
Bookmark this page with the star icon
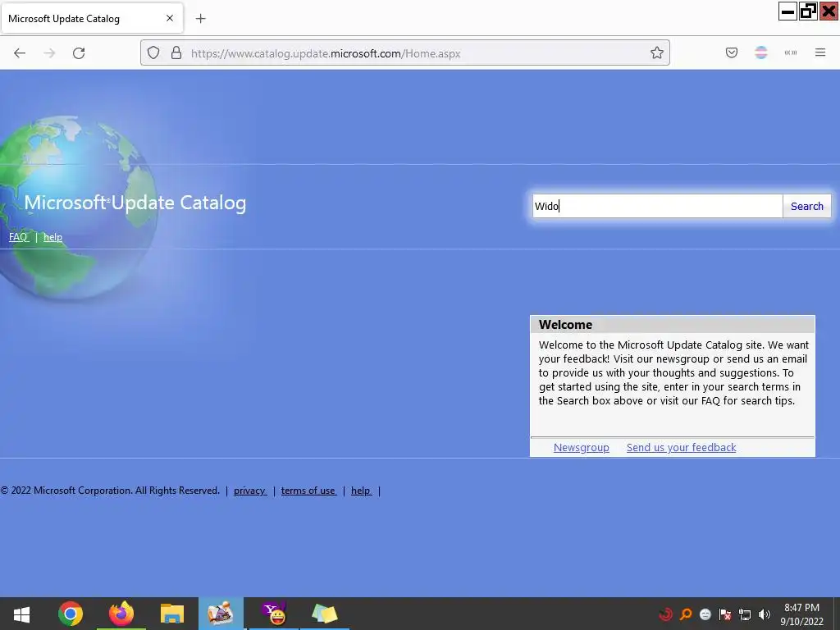pos(657,52)
